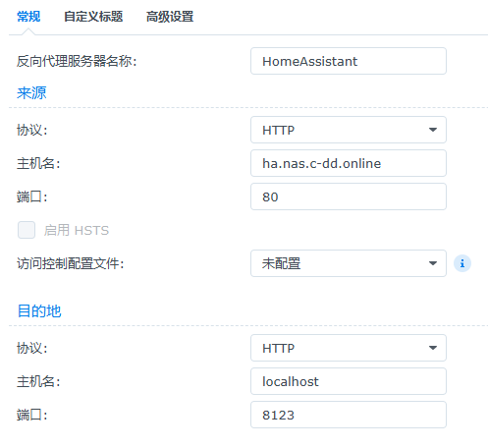Click the destination port field showing 8123
488x448 pixels.
(349, 415)
